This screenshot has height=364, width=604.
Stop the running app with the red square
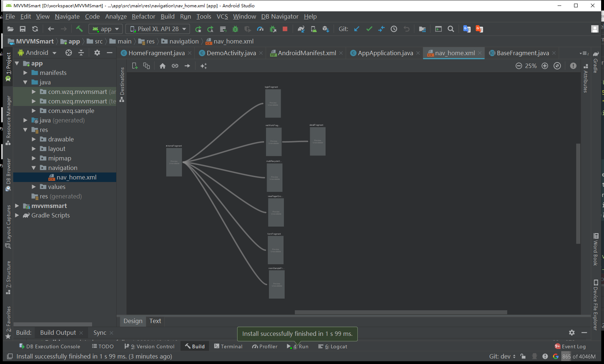[x=285, y=29]
